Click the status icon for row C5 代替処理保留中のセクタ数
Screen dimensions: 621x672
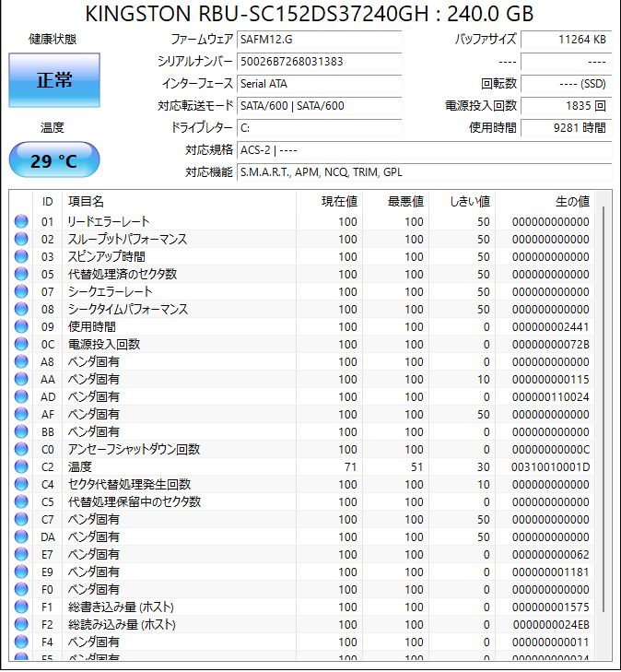click(x=21, y=501)
